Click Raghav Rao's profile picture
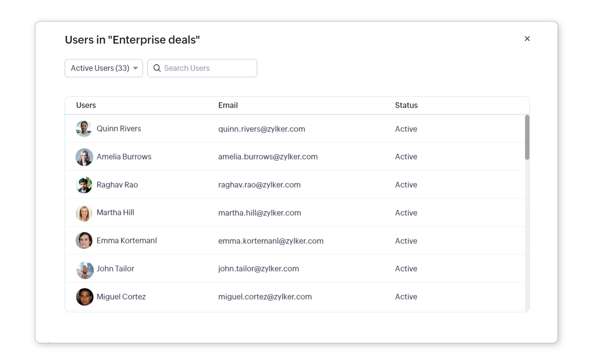Screen dimensions: 589x364 point(84,185)
